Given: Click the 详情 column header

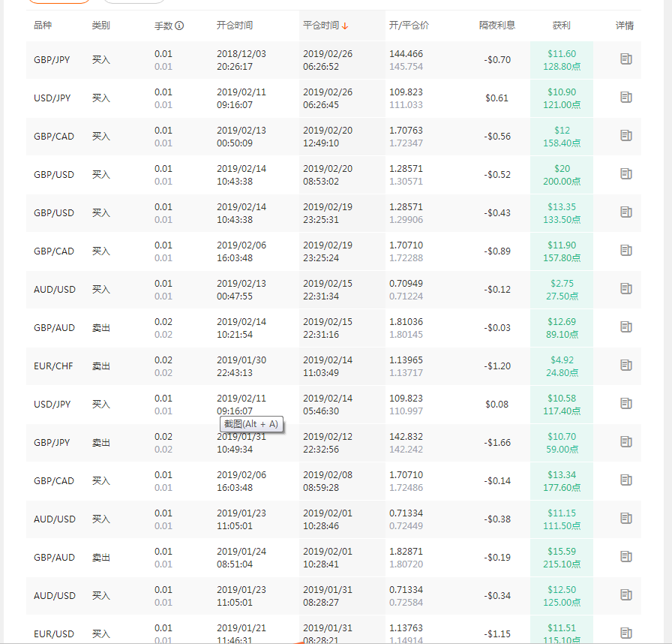Looking at the screenshot, I should 625,26.
